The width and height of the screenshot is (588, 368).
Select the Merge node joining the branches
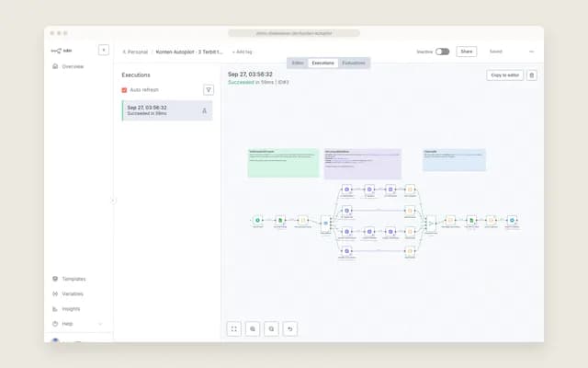[431, 223]
